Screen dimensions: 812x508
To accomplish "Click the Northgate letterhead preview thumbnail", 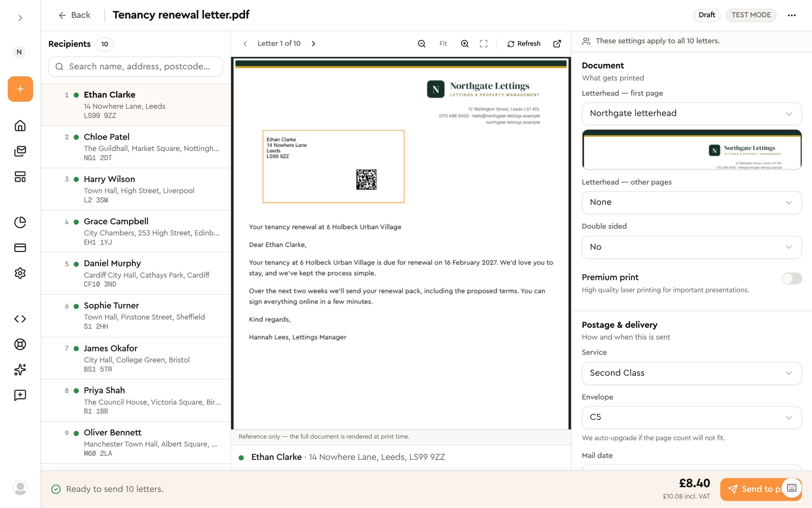I will [x=691, y=149].
